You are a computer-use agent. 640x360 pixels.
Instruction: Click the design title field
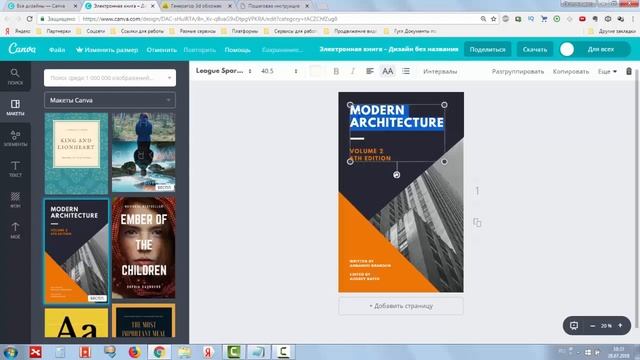(x=389, y=49)
